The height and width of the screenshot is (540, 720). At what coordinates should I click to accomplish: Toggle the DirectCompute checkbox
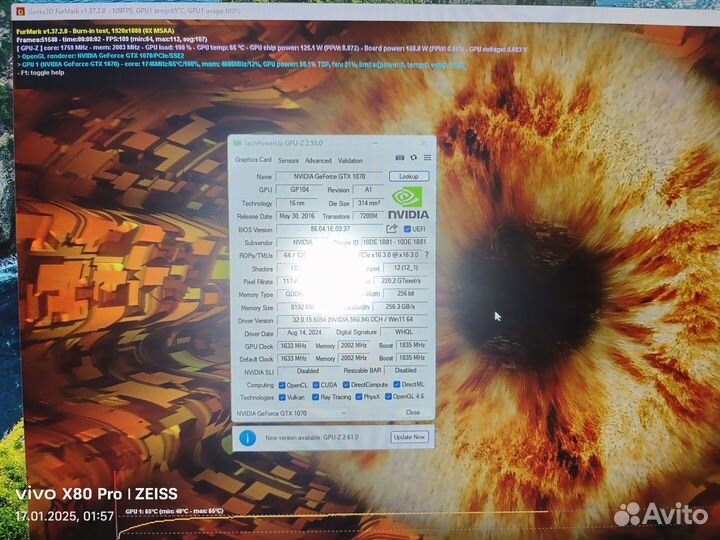346,385
